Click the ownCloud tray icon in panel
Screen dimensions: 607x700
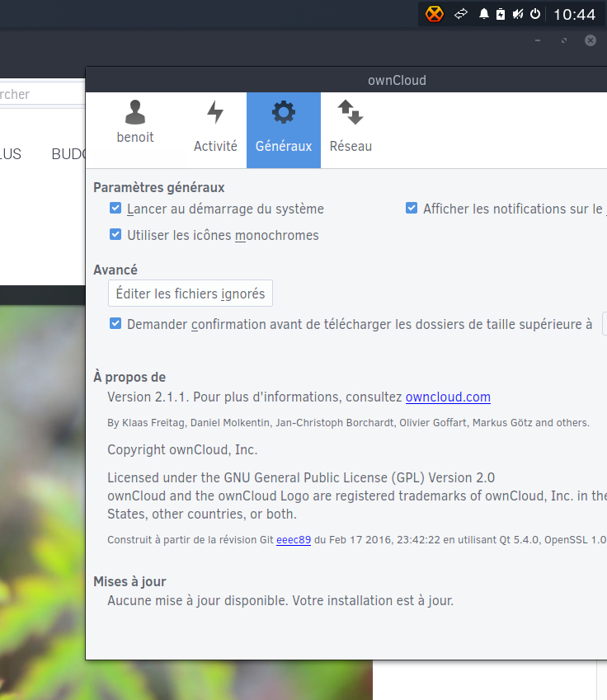click(434, 14)
